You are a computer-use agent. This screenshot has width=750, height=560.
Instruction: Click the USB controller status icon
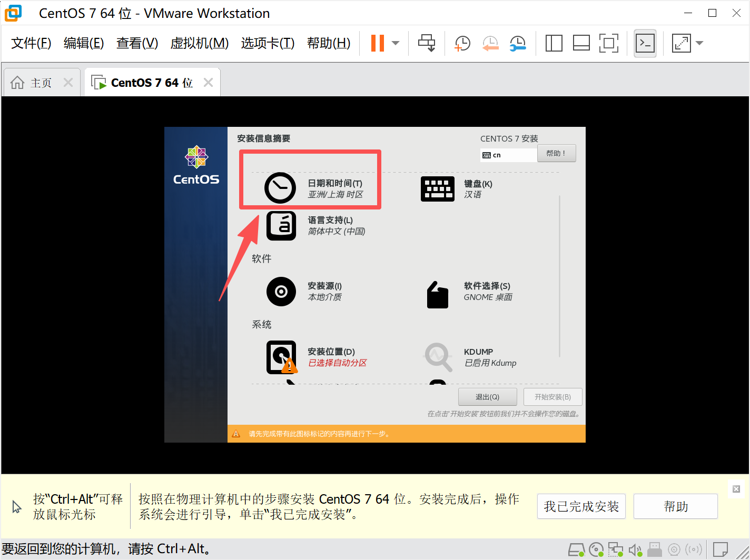click(x=655, y=550)
